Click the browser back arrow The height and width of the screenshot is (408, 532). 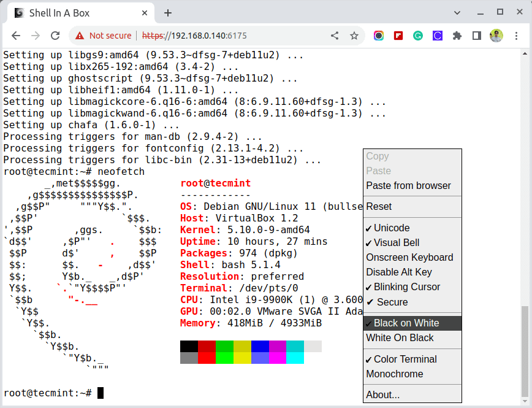(16, 36)
